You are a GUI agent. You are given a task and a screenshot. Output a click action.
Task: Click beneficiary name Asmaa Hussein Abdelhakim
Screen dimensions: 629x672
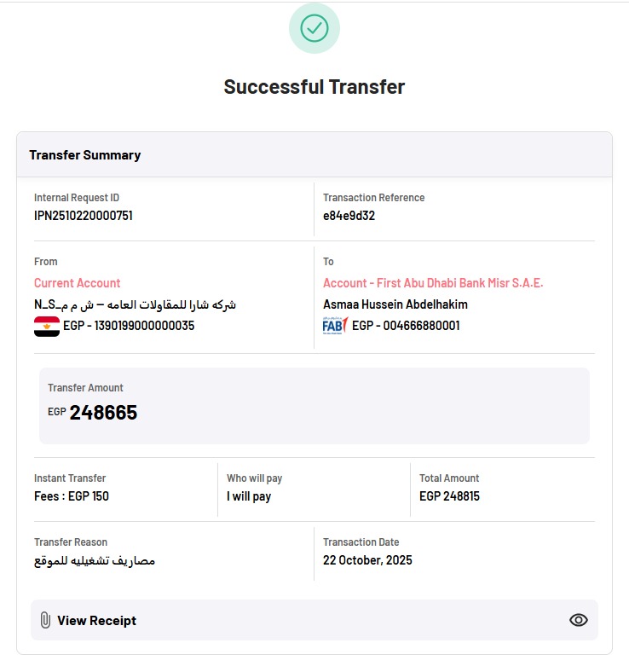[x=395, y=304]
